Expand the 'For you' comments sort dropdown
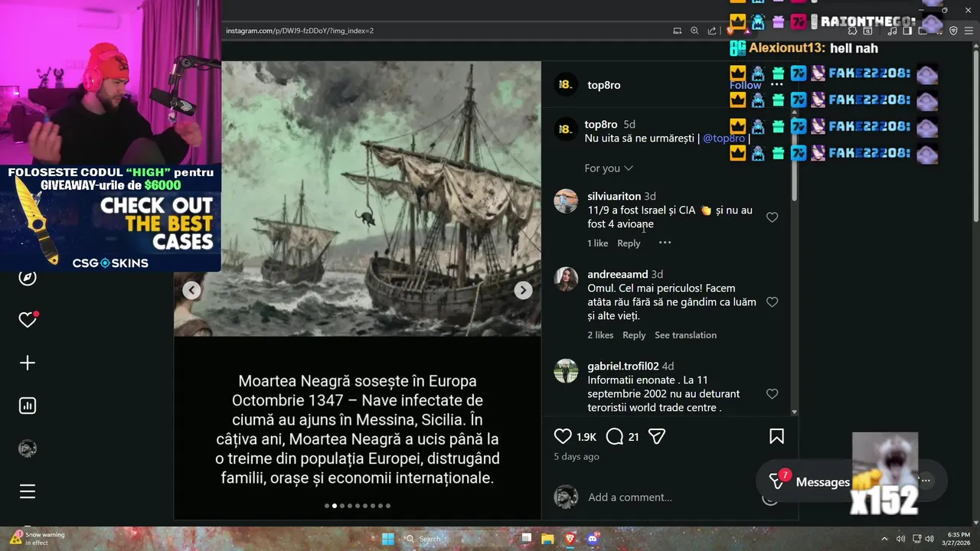This screenshot has width=980, height=551. [609, 168]
